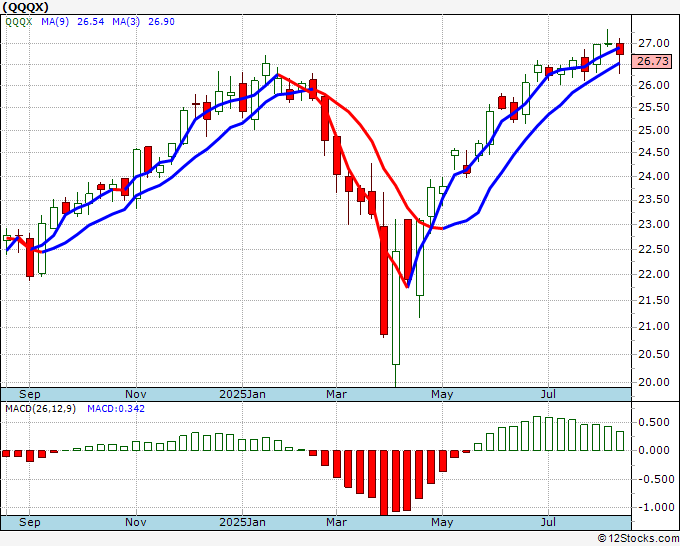
Task: Click 2025Jan on the MACD panel time axis
Action: coord(242,522)
